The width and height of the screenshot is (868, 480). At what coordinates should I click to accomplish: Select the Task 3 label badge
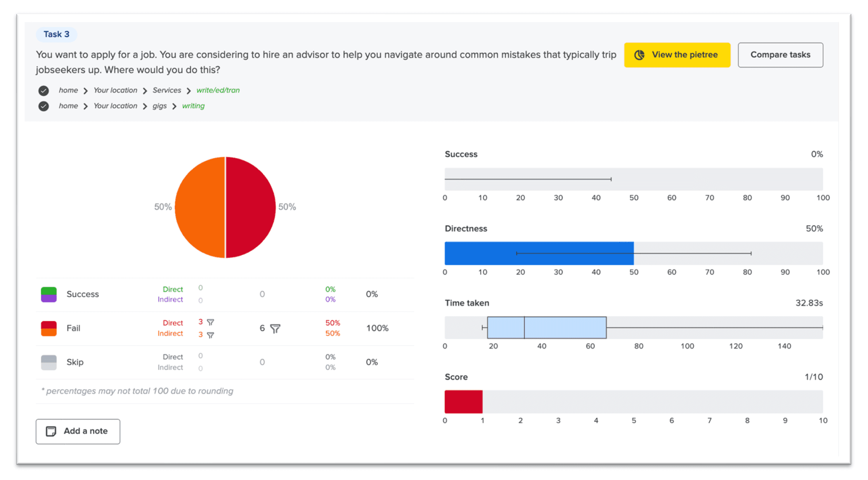(56, 34)
